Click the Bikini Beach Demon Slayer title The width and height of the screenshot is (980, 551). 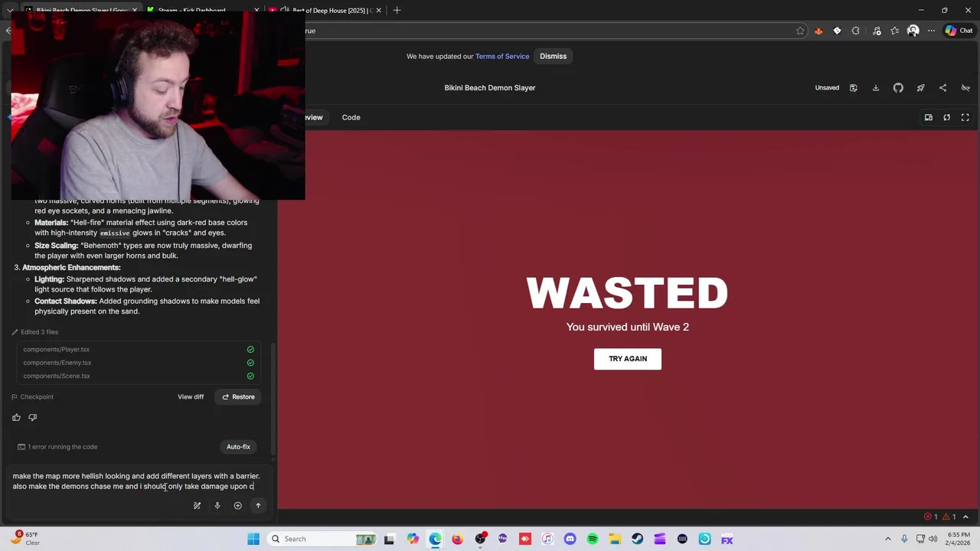[490, 88]
